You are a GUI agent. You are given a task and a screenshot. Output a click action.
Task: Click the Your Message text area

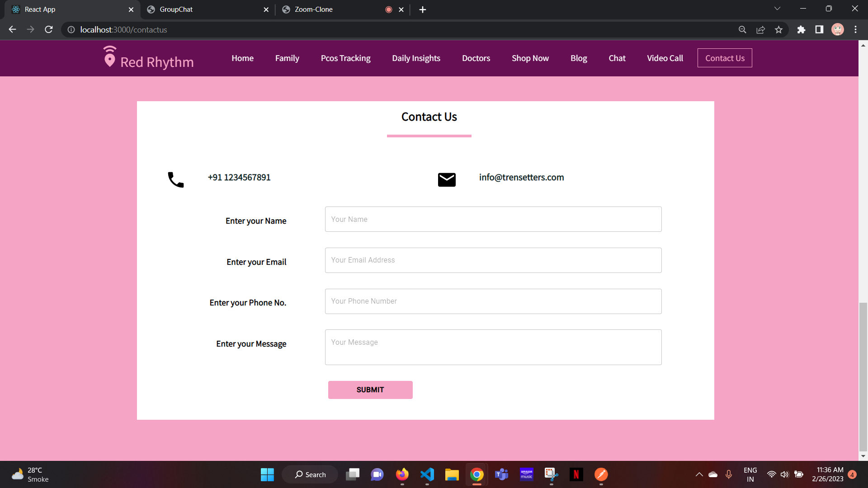[493, 347]
